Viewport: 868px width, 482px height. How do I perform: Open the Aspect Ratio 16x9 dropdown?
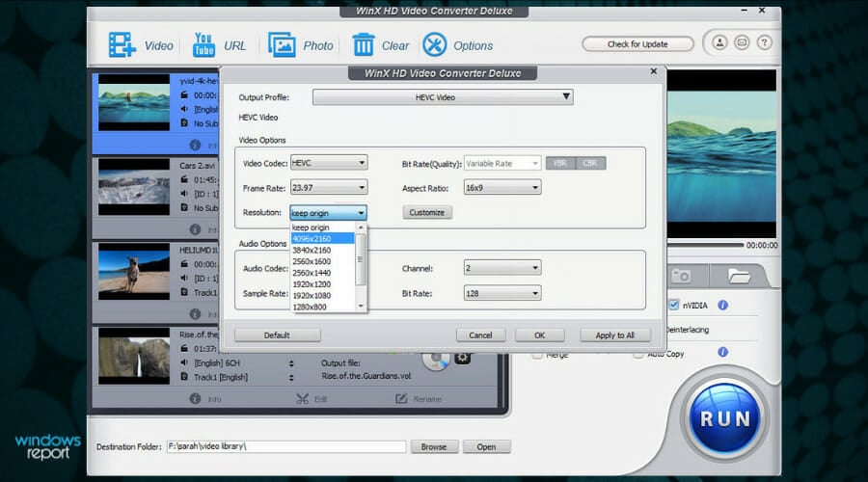[x=502, y=188]
